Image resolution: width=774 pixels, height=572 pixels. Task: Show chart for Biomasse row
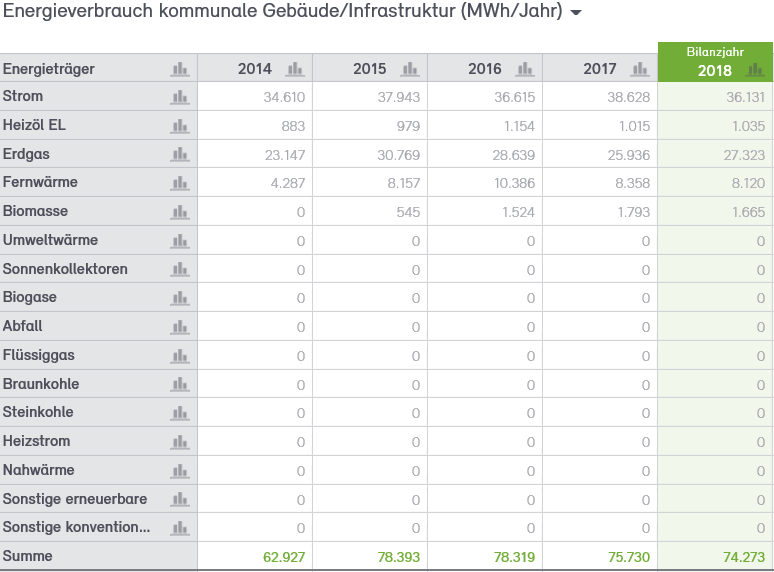[x=180, y=212]
